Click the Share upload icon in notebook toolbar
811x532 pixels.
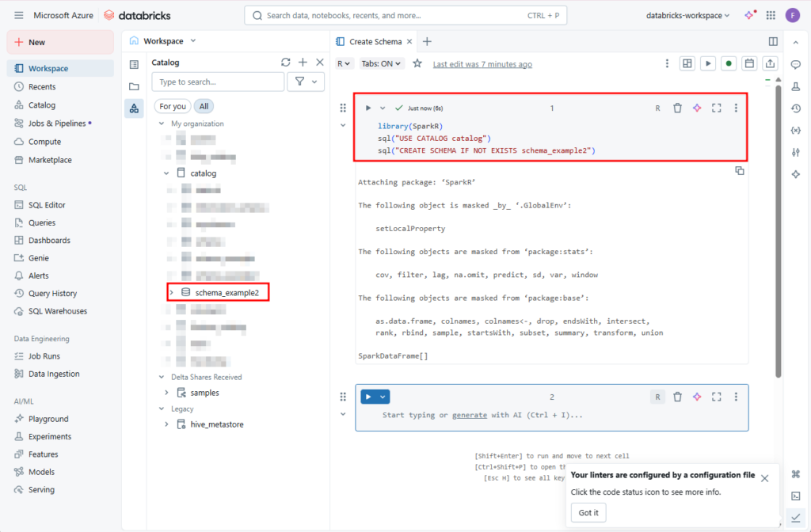tap(770, 63)
